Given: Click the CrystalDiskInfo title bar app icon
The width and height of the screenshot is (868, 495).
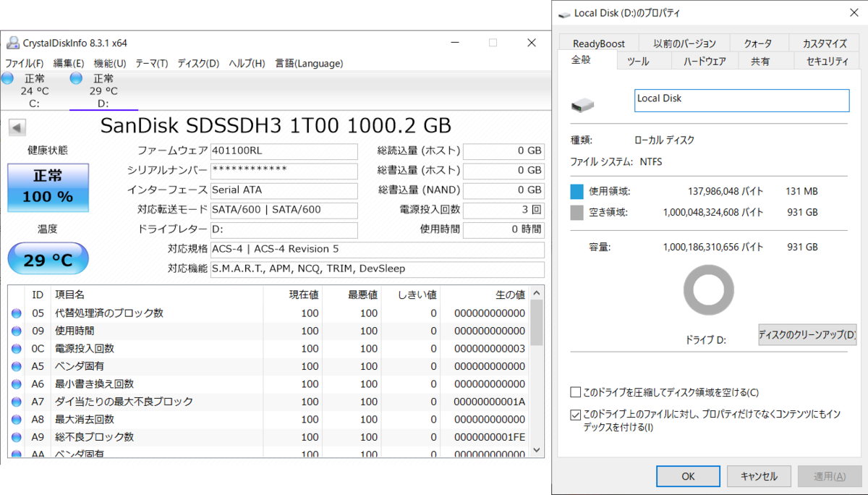Looking at the screenshot, I should (x=13, y=43).
